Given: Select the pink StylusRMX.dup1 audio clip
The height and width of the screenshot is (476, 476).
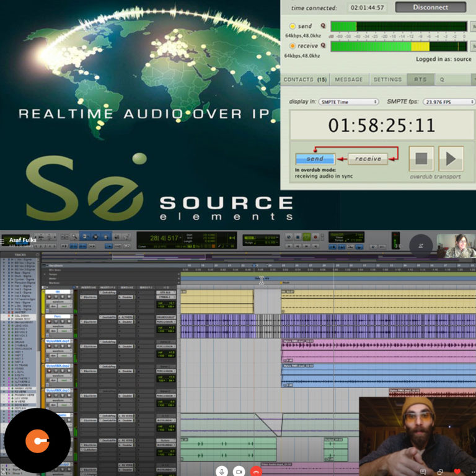Looking at the screenshot, I should pos(378,351).
